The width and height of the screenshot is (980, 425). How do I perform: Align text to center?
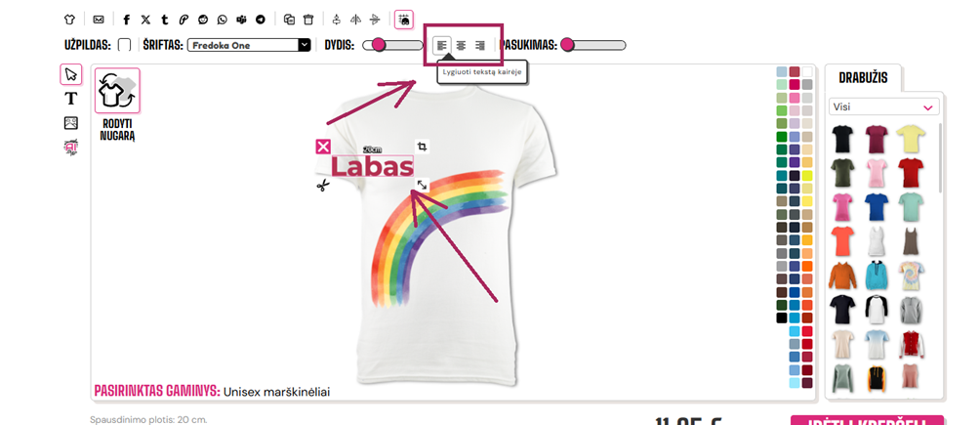coord(461,45)
